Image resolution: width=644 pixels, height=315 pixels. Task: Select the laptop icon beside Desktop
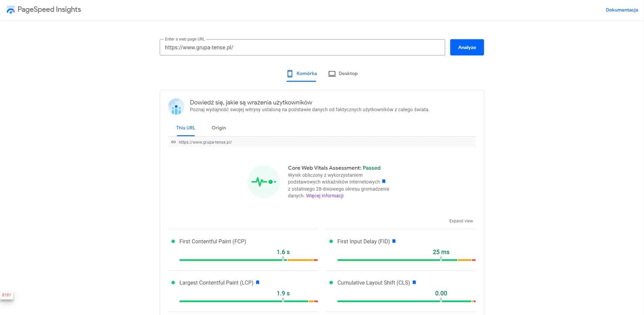tap(332, 74)
